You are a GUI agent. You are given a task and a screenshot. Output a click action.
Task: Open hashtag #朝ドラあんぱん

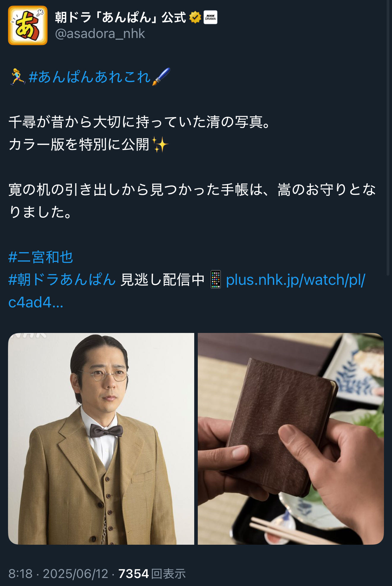62,279
